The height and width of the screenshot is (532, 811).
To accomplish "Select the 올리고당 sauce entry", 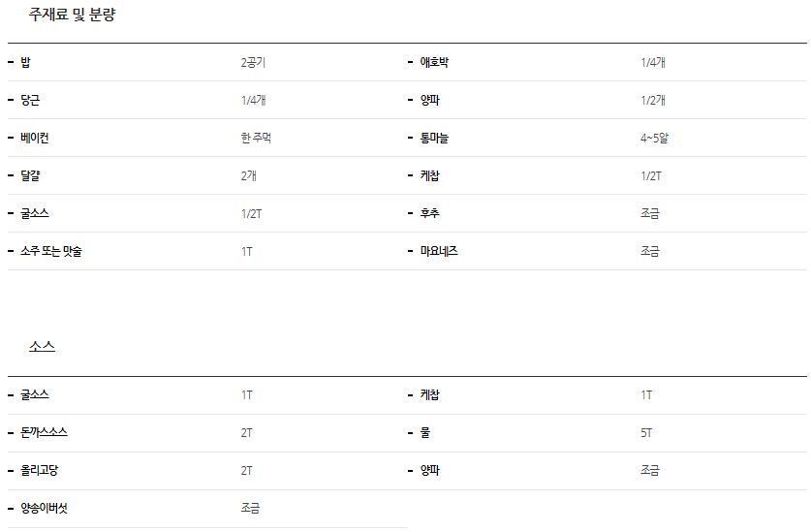I will [40, 470].
